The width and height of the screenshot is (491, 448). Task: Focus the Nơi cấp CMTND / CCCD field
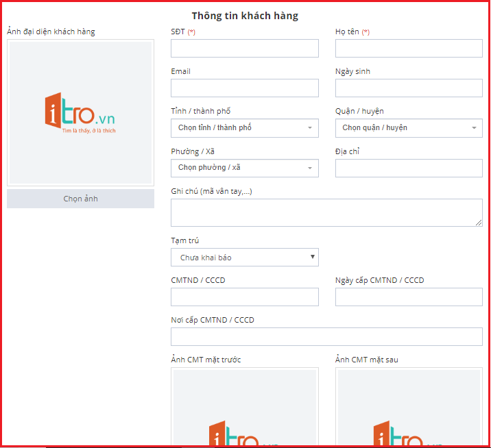(326, 336)
